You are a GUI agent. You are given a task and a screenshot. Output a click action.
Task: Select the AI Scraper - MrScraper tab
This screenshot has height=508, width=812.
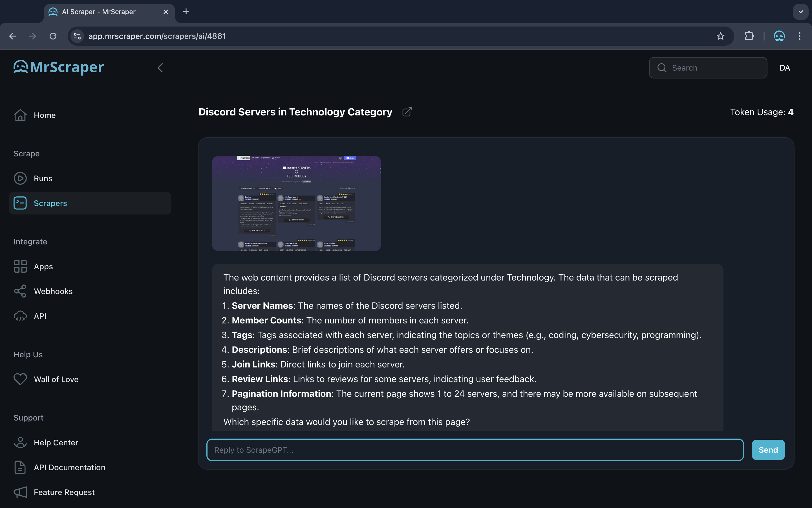coord(109,12)
